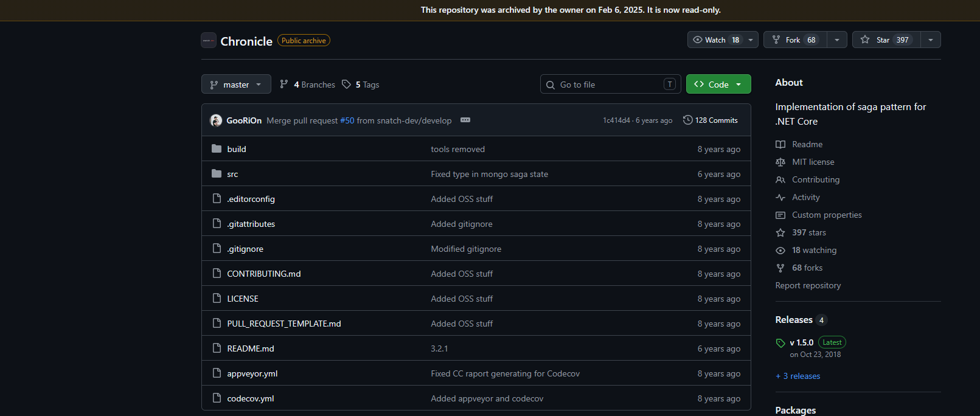Open commit 'Fixed type in mongo saga state'
Screen dimensions: 980x416
[490, 174]
